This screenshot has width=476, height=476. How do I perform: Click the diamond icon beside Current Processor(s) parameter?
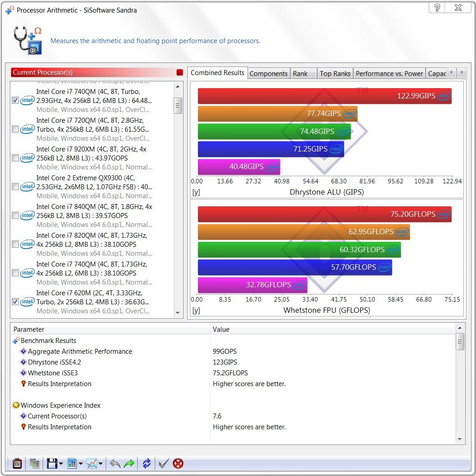point(23,416)
